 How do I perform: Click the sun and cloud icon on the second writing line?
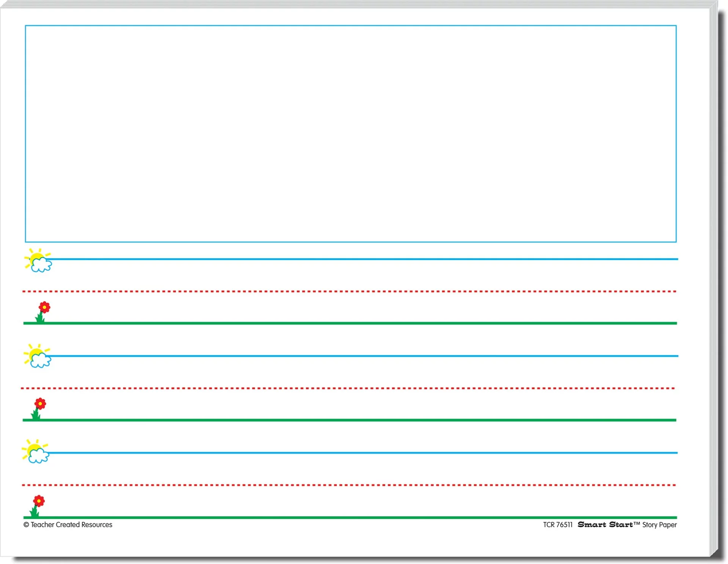tap(37, 356)
